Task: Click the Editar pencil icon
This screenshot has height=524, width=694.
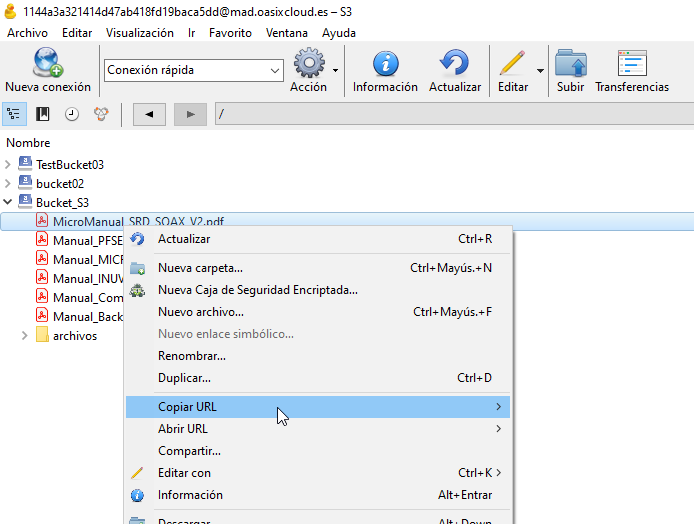Action: (x=512, y=64)
